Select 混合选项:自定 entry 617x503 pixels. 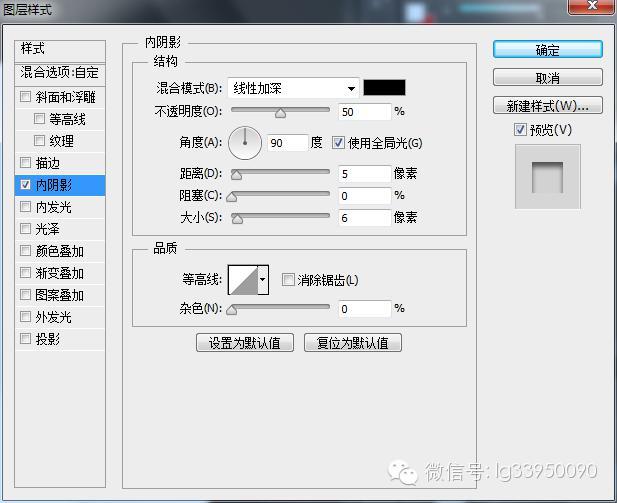point(60,73)
